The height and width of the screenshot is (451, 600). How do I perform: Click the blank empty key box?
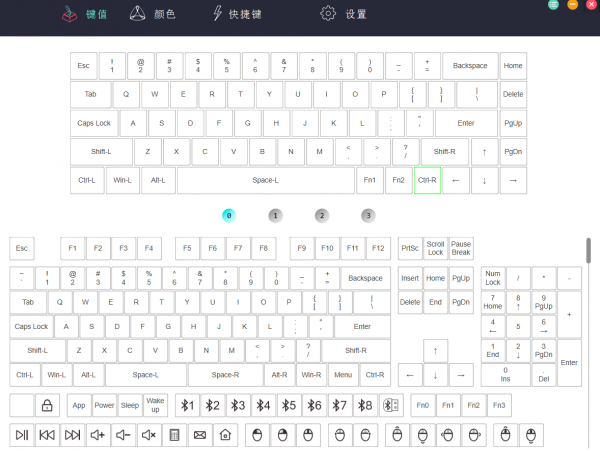(x=22, y=405)
